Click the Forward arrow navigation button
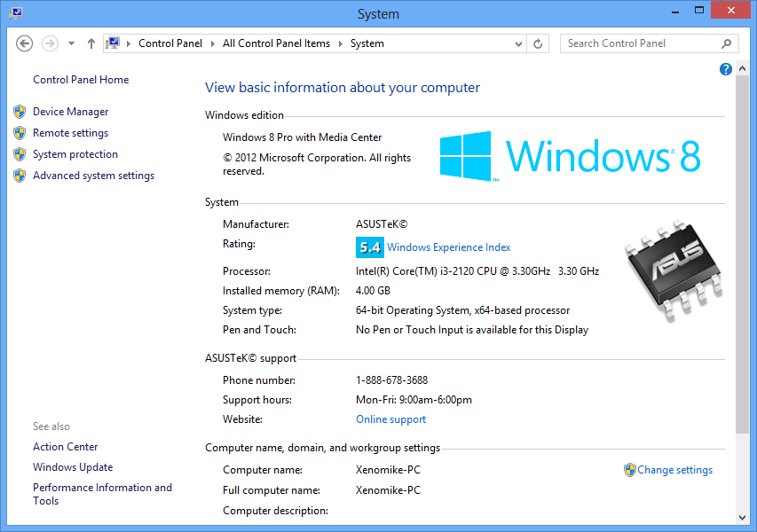 (50, 43)
